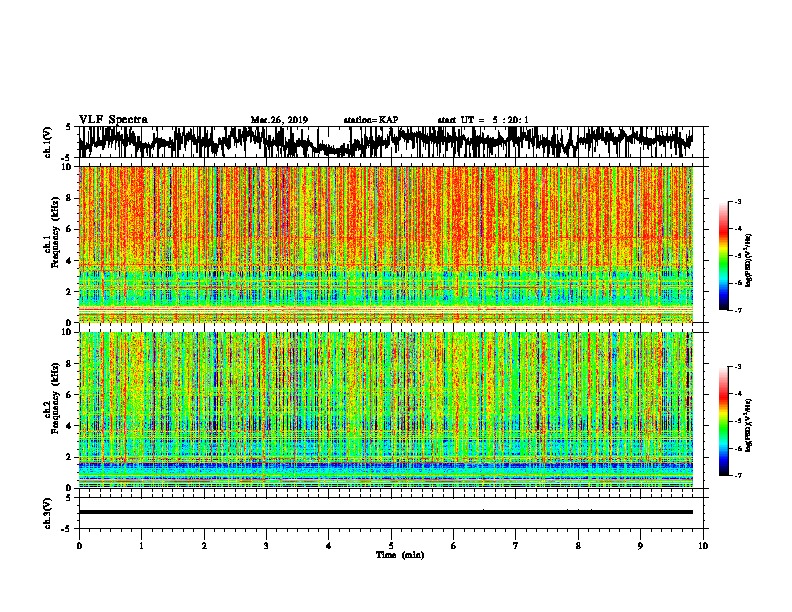Select the date text "Mar.26, 2019"
Screen dimensions: 792x612
tap(279, 120)
